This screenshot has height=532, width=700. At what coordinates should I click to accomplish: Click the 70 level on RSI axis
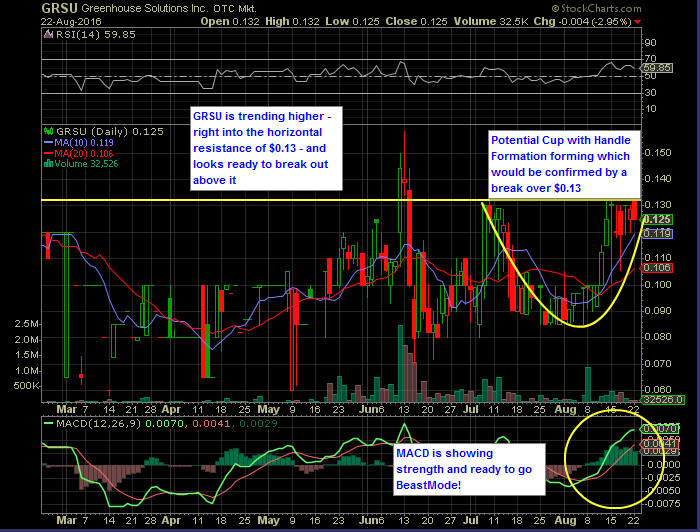coord(650,58)
